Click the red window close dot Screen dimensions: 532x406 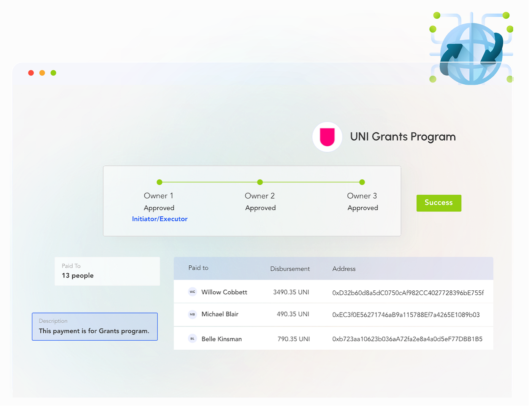click(31, 73)
